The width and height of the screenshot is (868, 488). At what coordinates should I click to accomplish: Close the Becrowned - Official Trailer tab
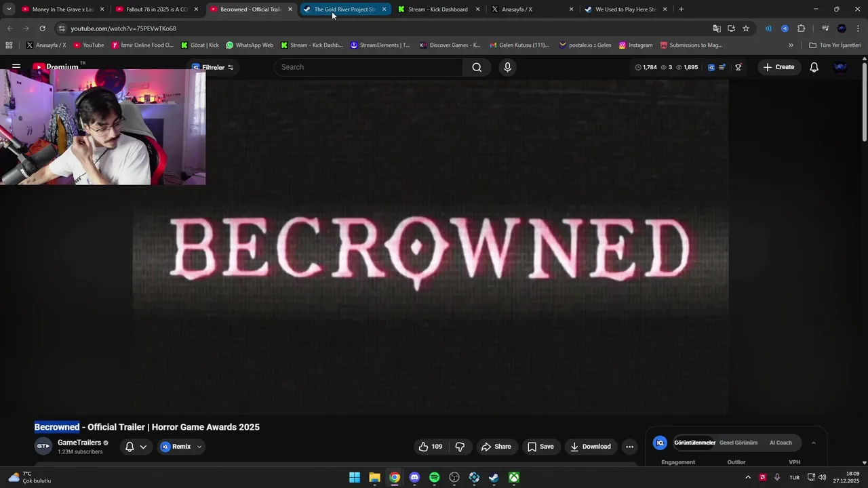[x=290, y=9]
